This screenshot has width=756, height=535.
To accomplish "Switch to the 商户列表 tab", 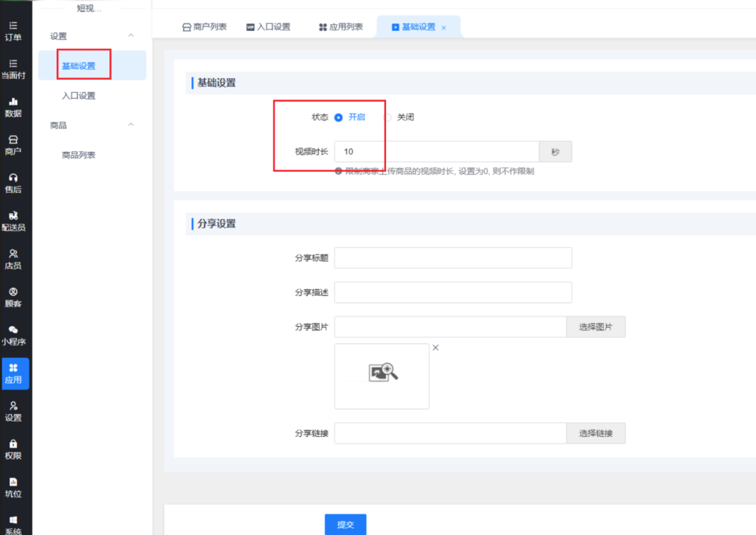I will [x=205, y=27].
